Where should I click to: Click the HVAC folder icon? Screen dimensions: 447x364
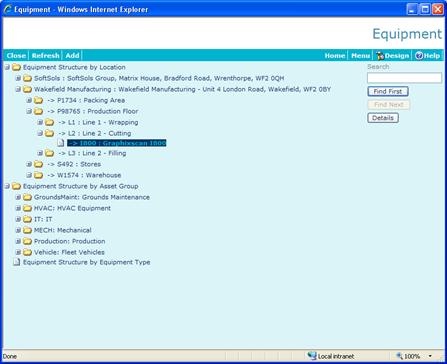pos(27,208)
